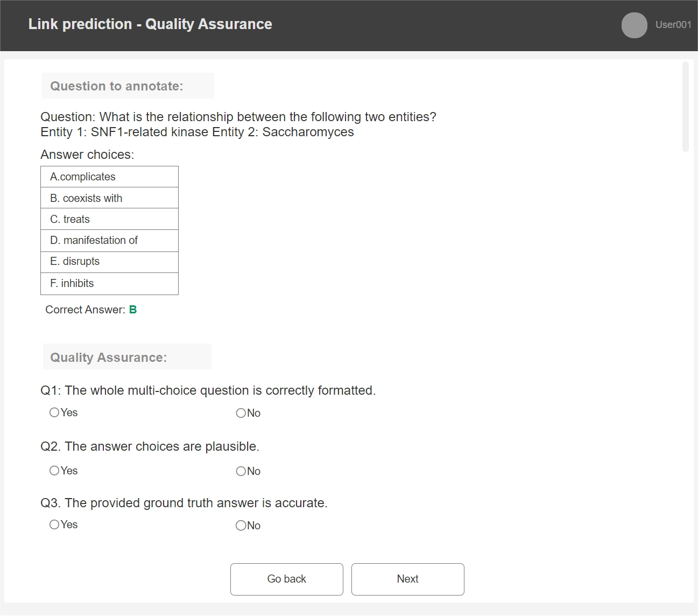Choose No for Q2 plausible choices
This screenshot has width=698, height=616.
[x=241, y=471]
